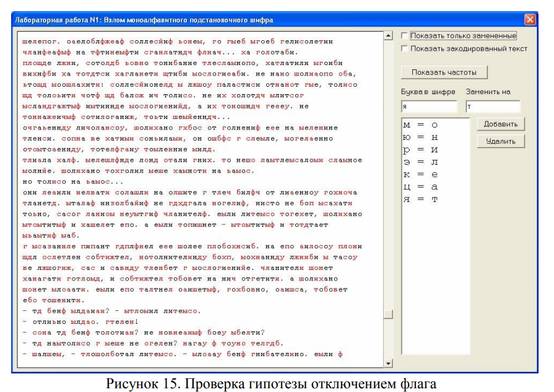Image resolution: width=554 pixels, height=392 pixels.
Task: Click the text area scrollbar thumb
Action: pyautogui.click(x=388, y=315)
